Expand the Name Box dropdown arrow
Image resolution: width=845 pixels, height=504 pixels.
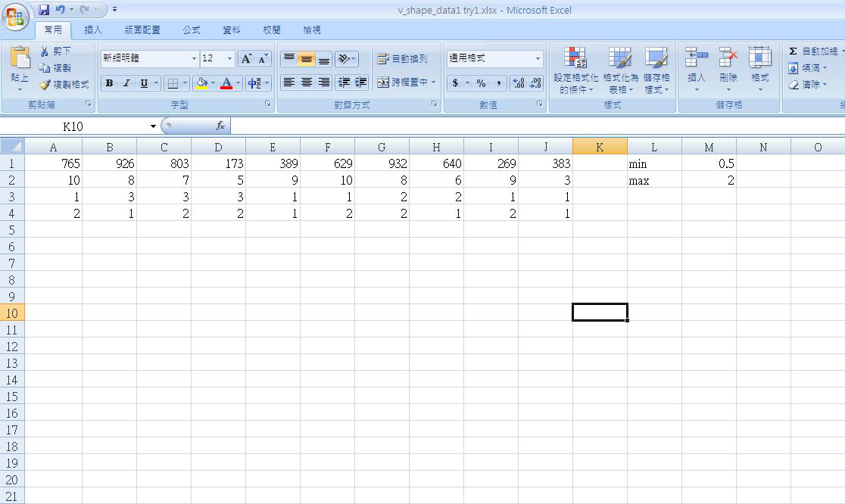point(153,126)
